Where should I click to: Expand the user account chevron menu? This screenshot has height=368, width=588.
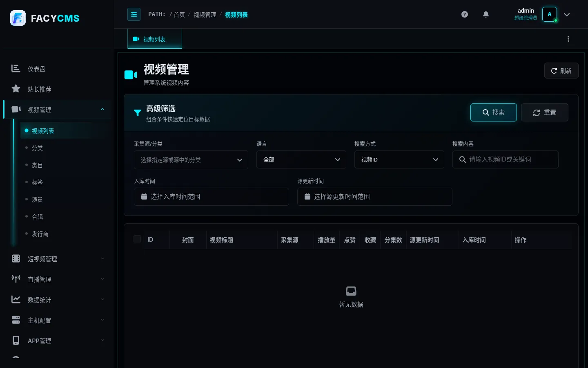click(567, 15)
